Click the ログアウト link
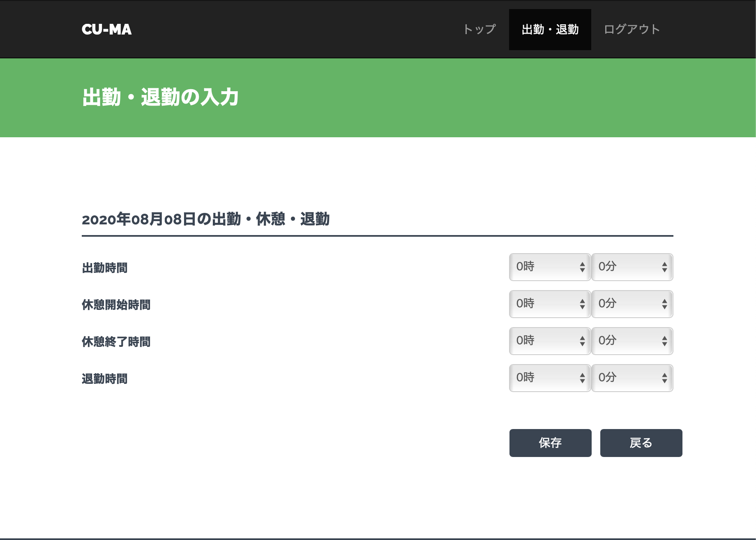The height and width of the screenshot is (540, 756). tap(632, 30)
